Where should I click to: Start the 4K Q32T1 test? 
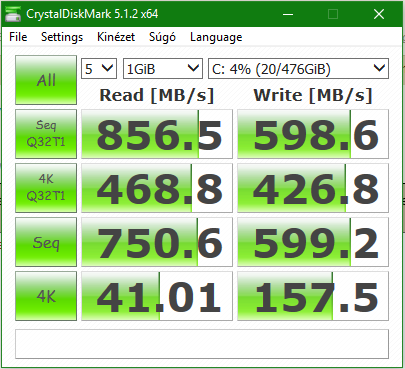point(46,188)
